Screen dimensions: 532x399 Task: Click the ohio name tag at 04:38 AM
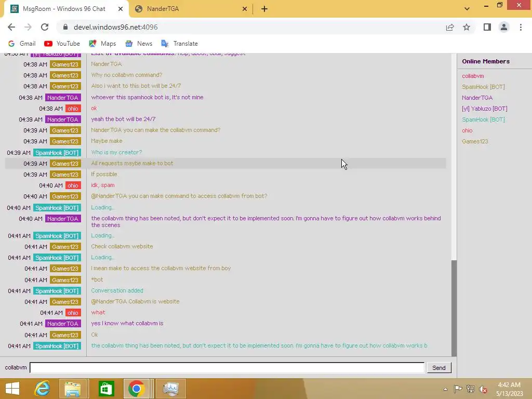(73, 109)
